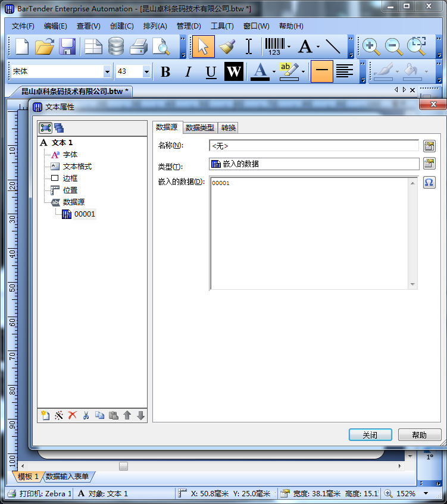The width and height of the screenshot is (447, 504).
Task: Click the 帮助 button in dialog
Action: pyautogui.click(x=420, y=435)
